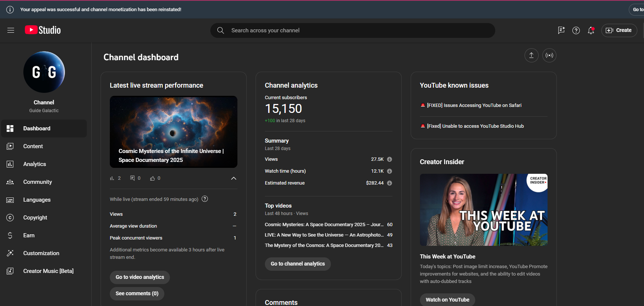Viewport: 644px width, 306px height.
Task: Click the $282.44 estimated revenue value
Action: (375, 183)
